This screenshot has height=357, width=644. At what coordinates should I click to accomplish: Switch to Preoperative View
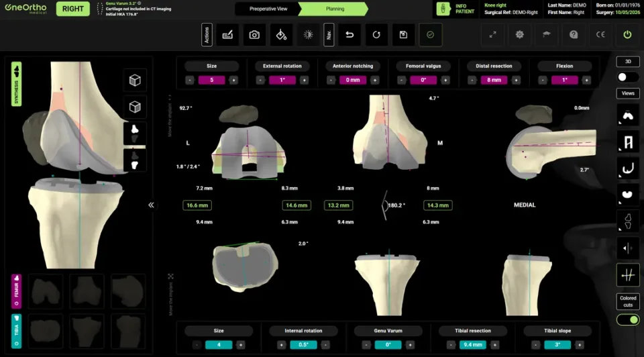click(268, 9)
